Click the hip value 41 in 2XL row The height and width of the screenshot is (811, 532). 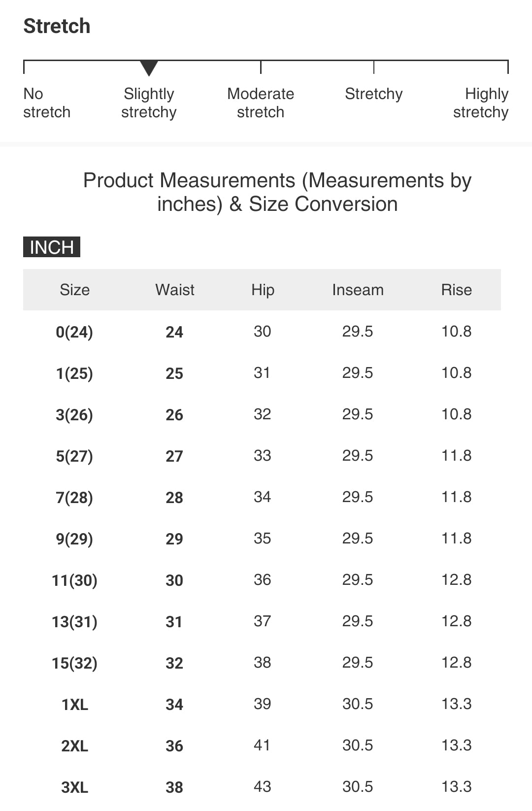coord(262,745)
